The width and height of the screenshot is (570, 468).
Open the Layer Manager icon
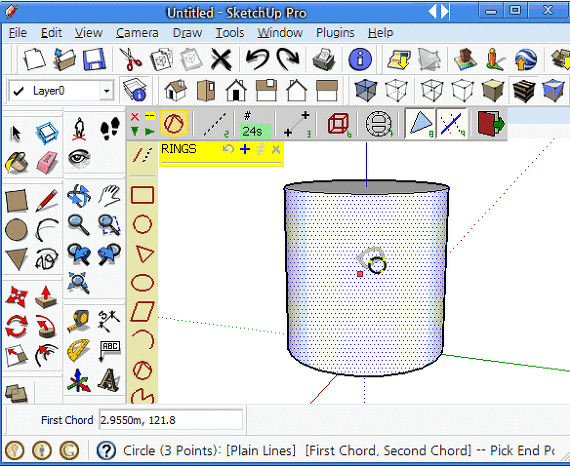point(135,90)
